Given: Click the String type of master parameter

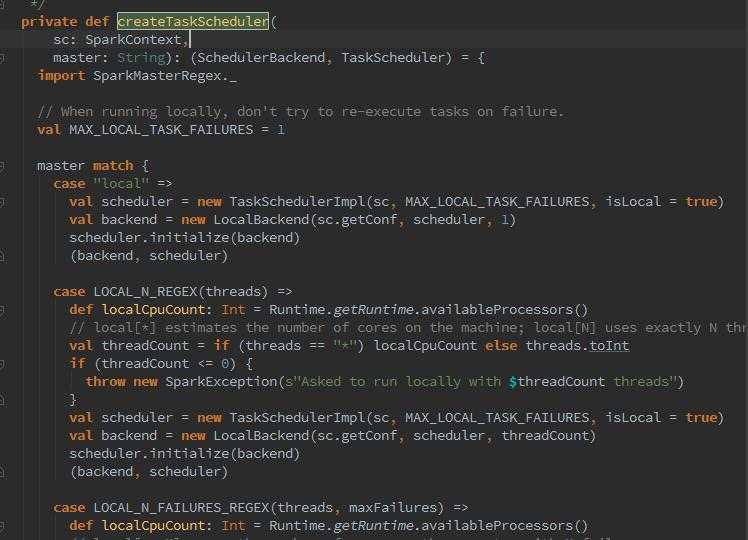Looking at the screenshot, I should point(141,58).
